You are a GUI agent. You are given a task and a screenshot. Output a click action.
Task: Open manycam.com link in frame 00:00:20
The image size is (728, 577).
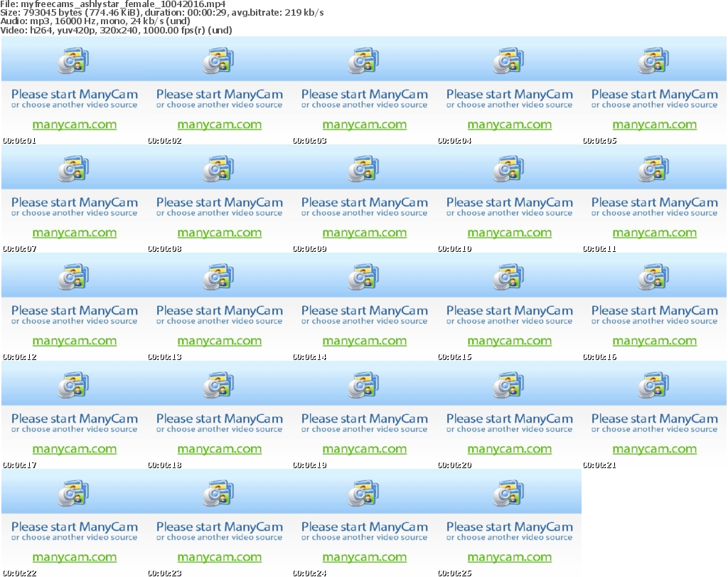[x=509, y=449]
